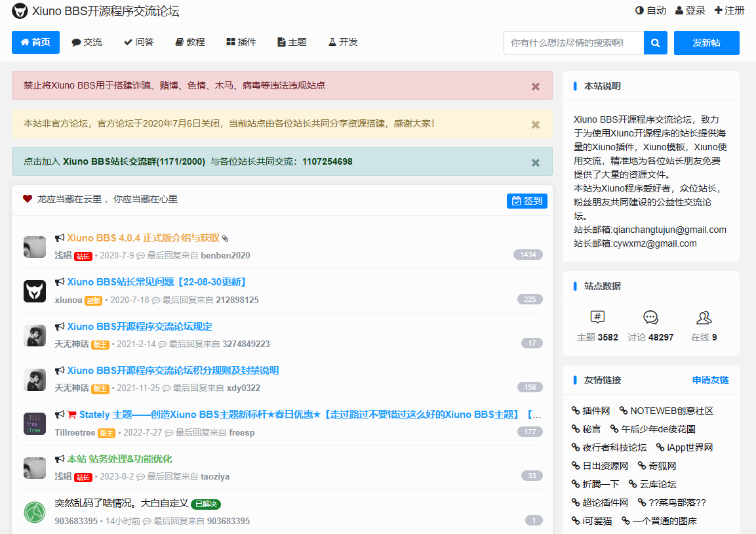Click Tillreetree's code avatar
Screen dimensions: 756x534
(35, 424)
